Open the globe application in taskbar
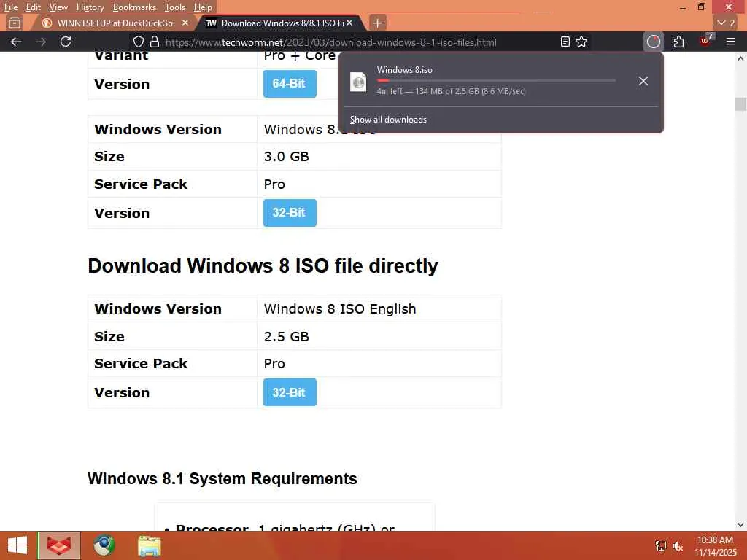This screenshot has height=560, width=747. [x=104, y=545]
